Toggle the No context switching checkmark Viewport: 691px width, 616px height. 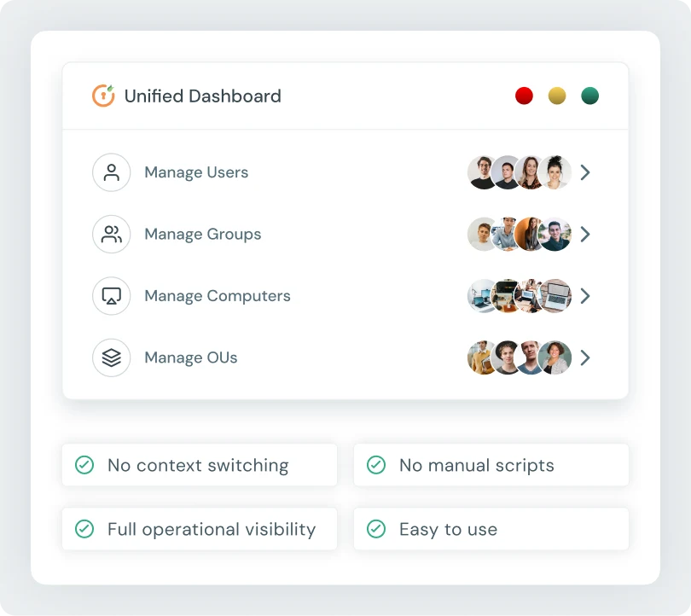84,465
